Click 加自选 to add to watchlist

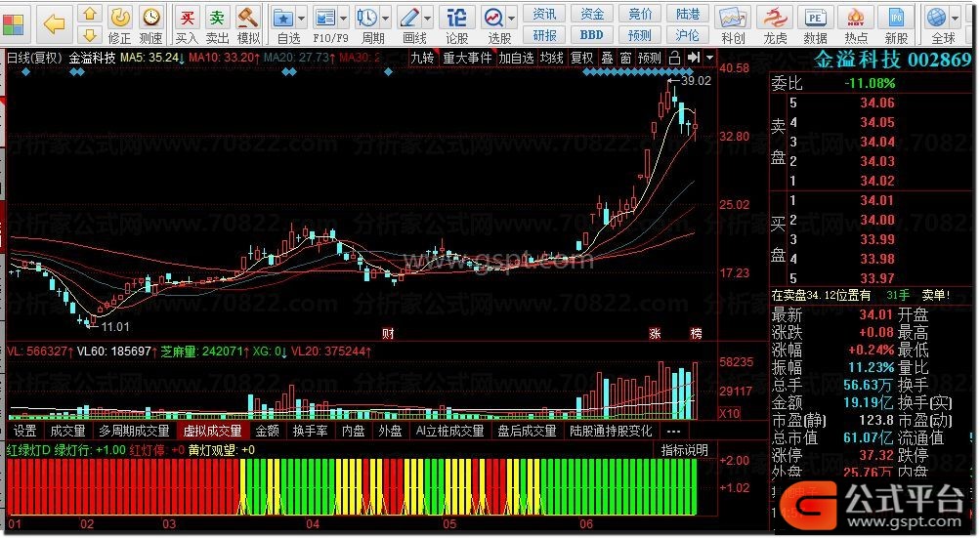click(x=516, y=59)
